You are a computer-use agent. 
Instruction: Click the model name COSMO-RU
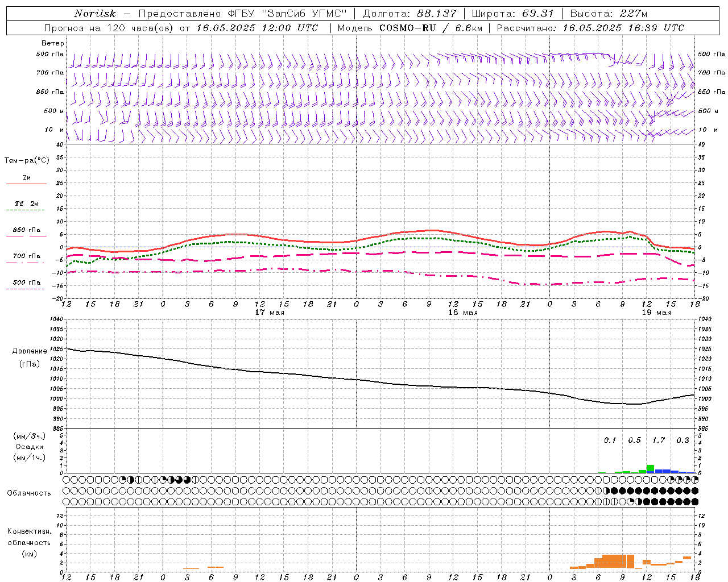point(408,28)
